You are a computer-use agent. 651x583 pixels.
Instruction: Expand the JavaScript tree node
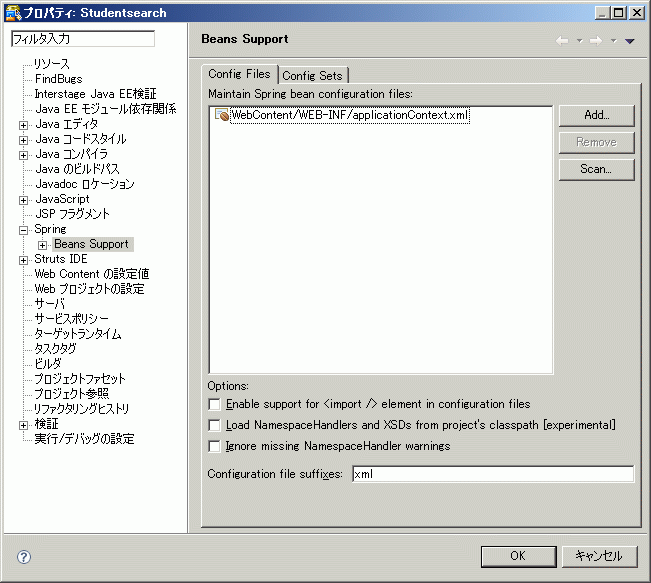pyautogui.click(x=24, y=200)
